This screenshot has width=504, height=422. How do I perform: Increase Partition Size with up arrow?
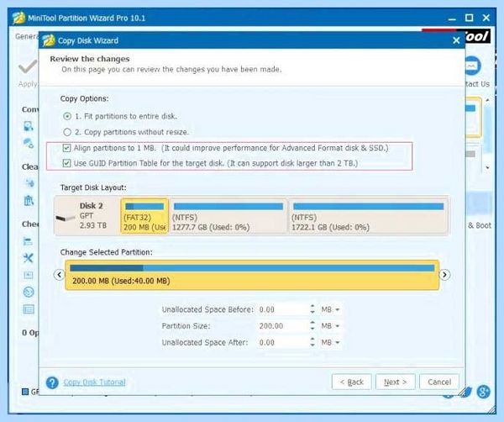(x=312, y=323)
